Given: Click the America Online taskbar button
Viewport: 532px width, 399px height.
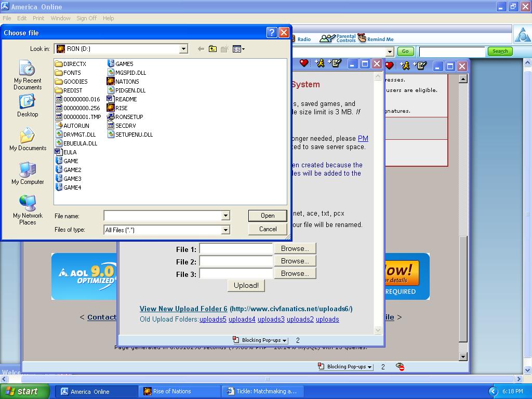Looking at the screenshot, I should (96, 391).
